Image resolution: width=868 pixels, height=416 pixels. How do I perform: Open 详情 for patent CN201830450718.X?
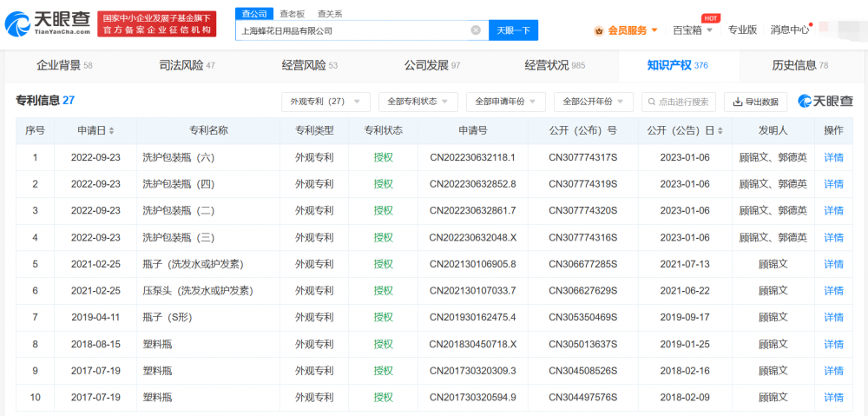(x=833, y=344)
